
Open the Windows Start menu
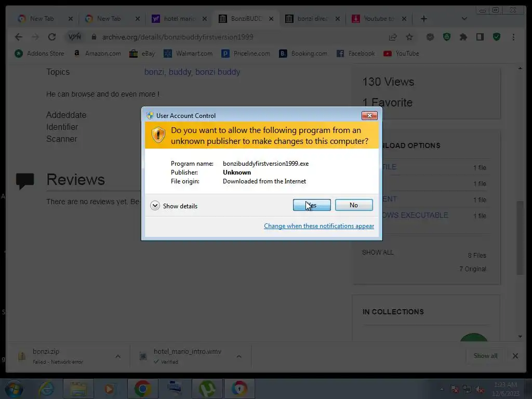click(x=14, y=389)
